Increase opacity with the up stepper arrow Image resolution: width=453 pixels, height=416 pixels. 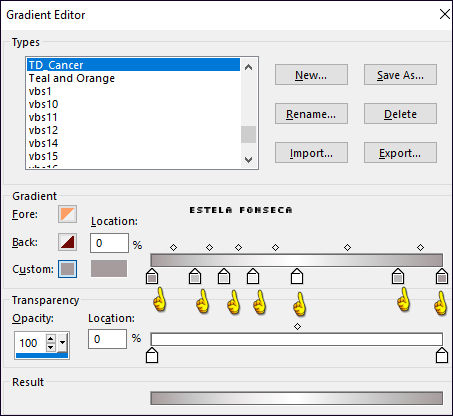tap(50, 339)
